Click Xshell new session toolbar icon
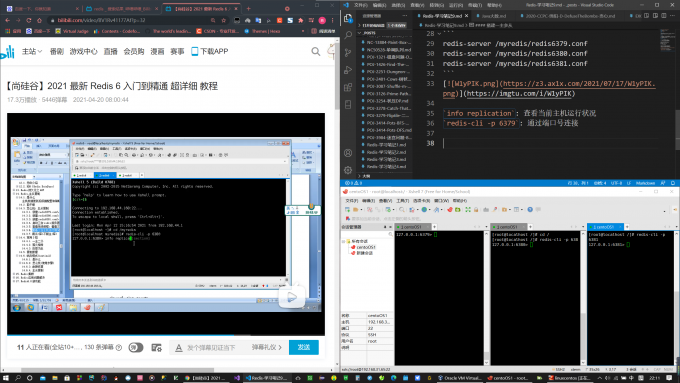The image size is (680, 383). click(347, 210)
